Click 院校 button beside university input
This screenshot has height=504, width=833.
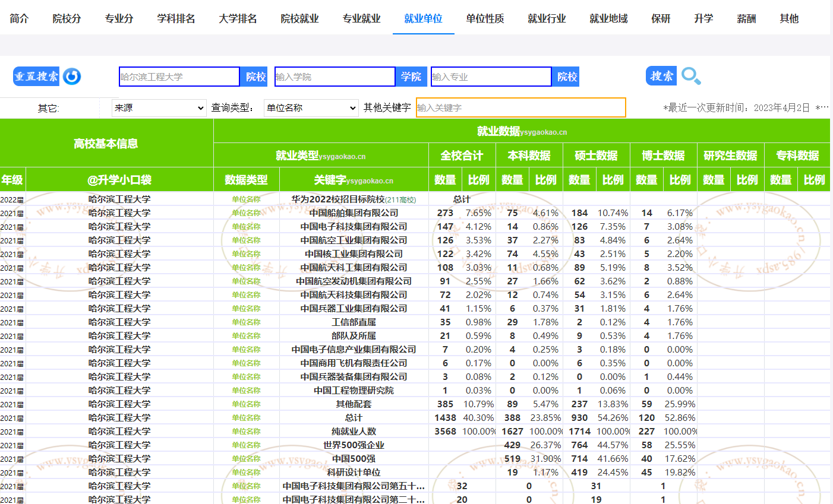255,77
